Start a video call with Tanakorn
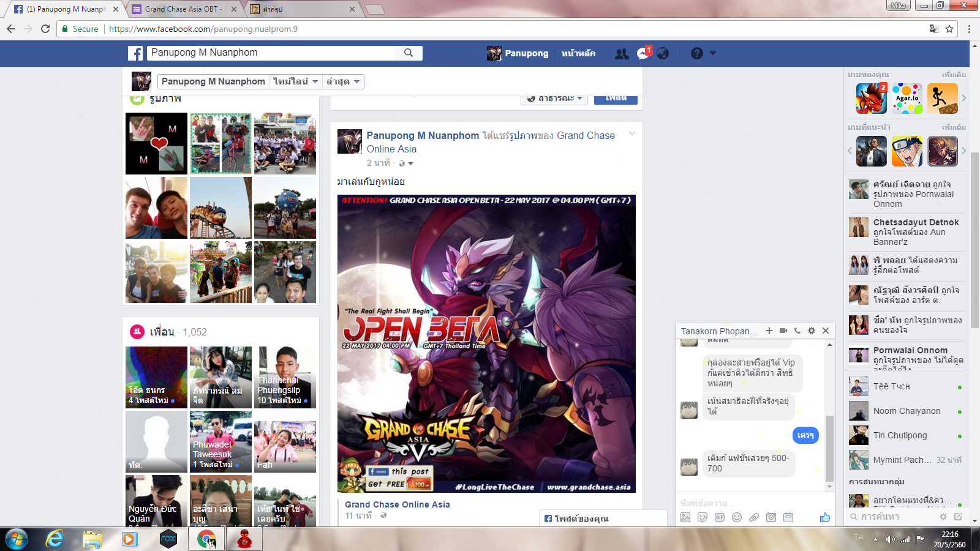 (783, 331)
